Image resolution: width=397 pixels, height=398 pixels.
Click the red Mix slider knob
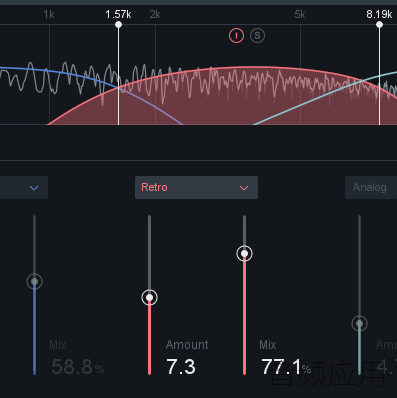[x=245, y=254]
